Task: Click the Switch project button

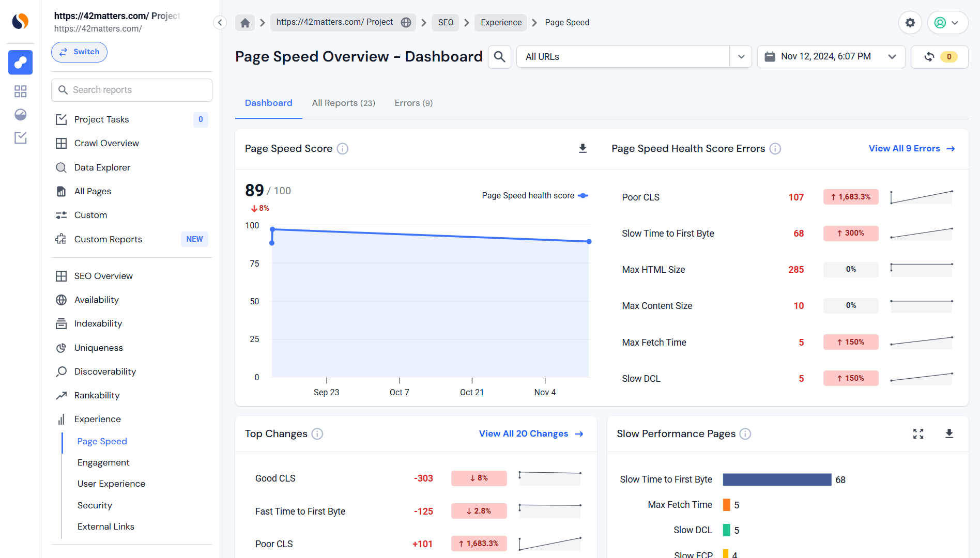Action: click(79, 52)
